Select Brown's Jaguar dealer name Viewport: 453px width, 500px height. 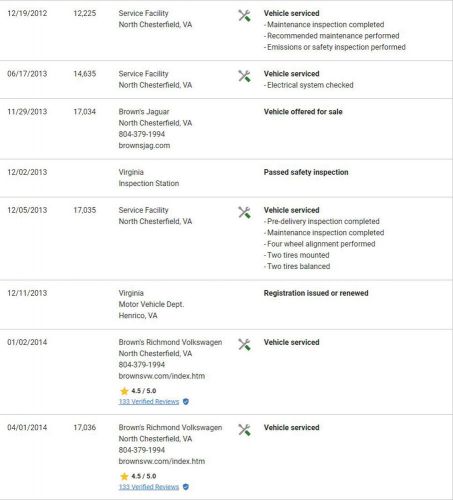pyautogui.click(x=144, y=112)
